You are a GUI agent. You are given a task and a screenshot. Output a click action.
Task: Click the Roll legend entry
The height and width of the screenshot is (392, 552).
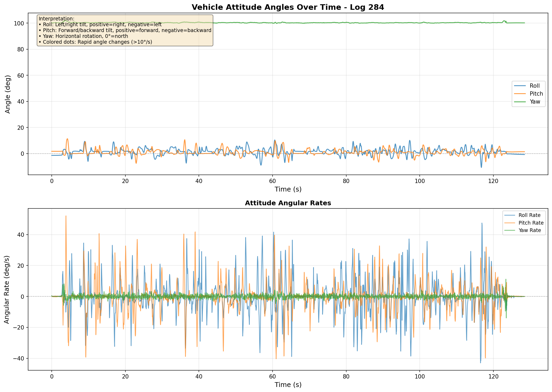tap(535, 86)
